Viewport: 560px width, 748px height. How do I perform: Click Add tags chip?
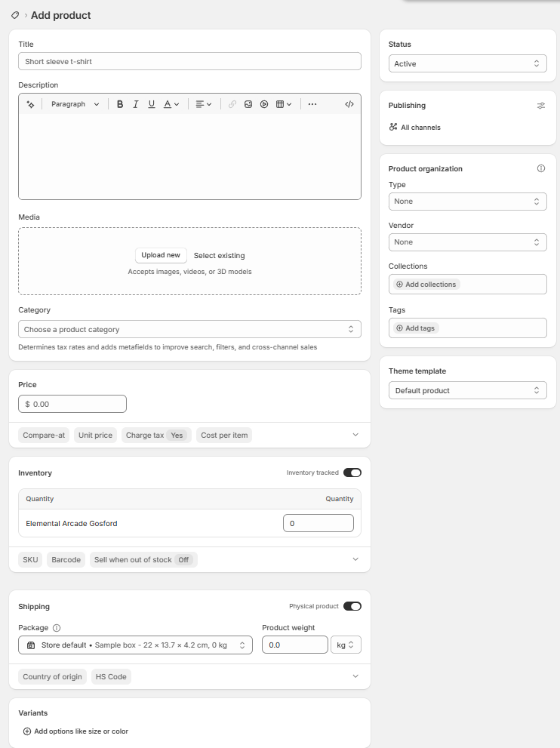point(415,328)
